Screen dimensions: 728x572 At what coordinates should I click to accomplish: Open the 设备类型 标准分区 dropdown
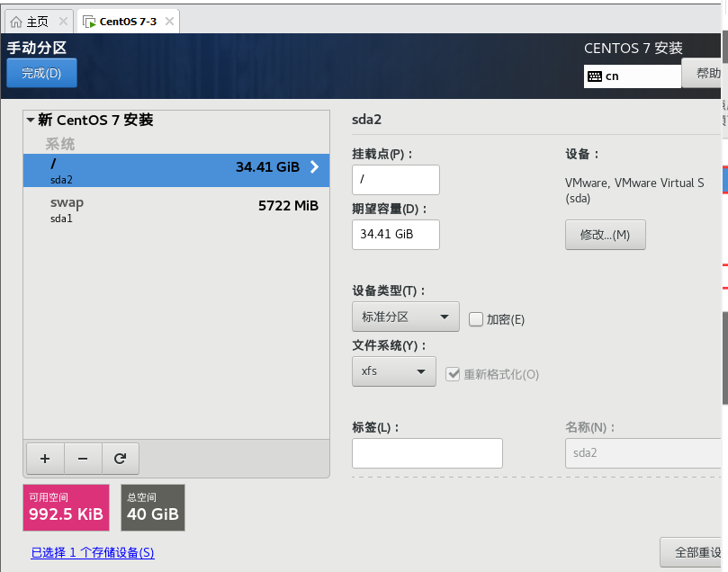click(x=406, y=317)
